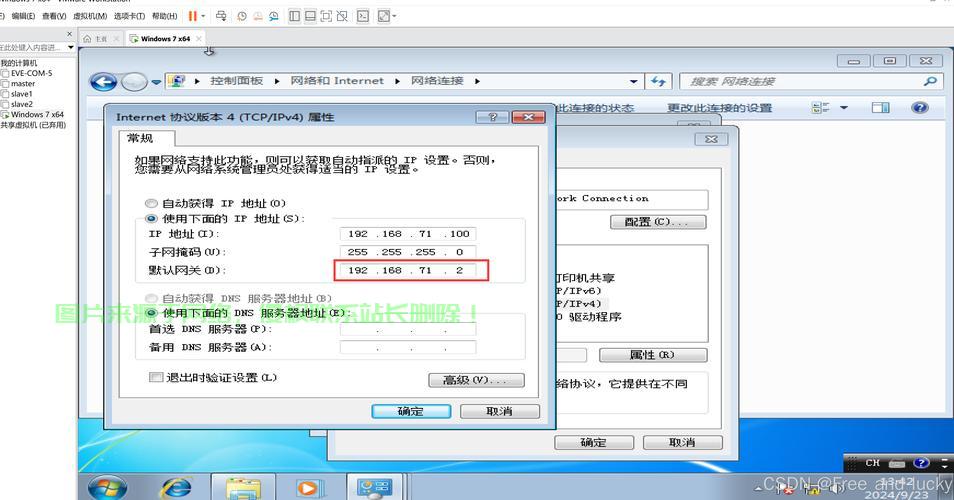The height and width of the screenshot is (500, 954).
Task: Select 自动获得 IP 地址 radio button
Action: tap(151, 203)
